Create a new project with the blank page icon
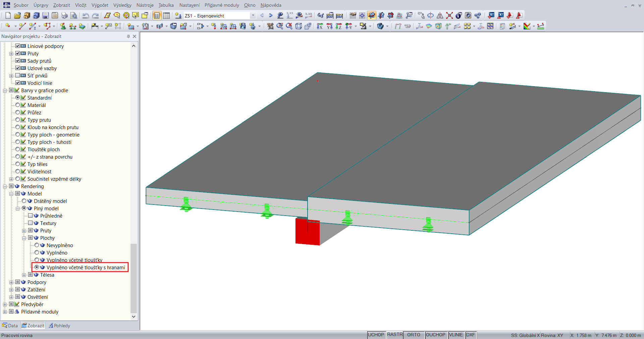644x339 pixels. click(x=7, y=15)
